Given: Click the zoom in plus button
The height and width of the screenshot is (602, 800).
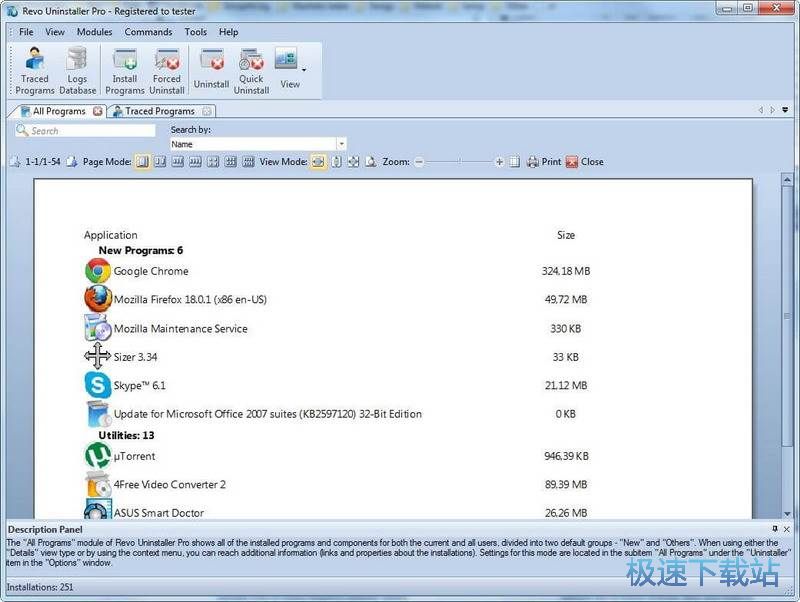Looking at the screenshot, I should point(498,161).
